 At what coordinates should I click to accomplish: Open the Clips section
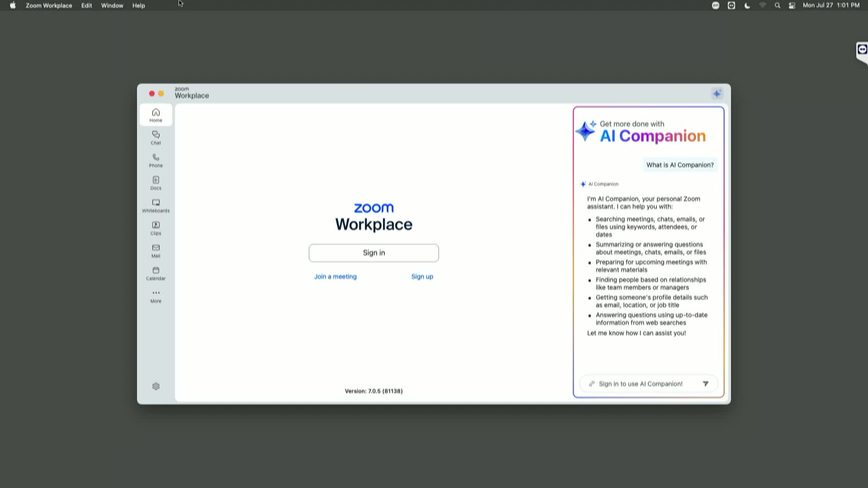coord(156,228)
